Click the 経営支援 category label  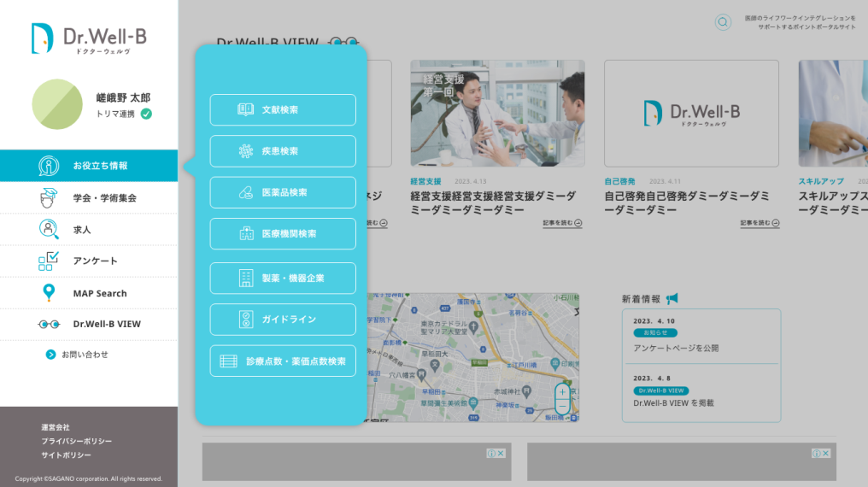click(425, 181)
